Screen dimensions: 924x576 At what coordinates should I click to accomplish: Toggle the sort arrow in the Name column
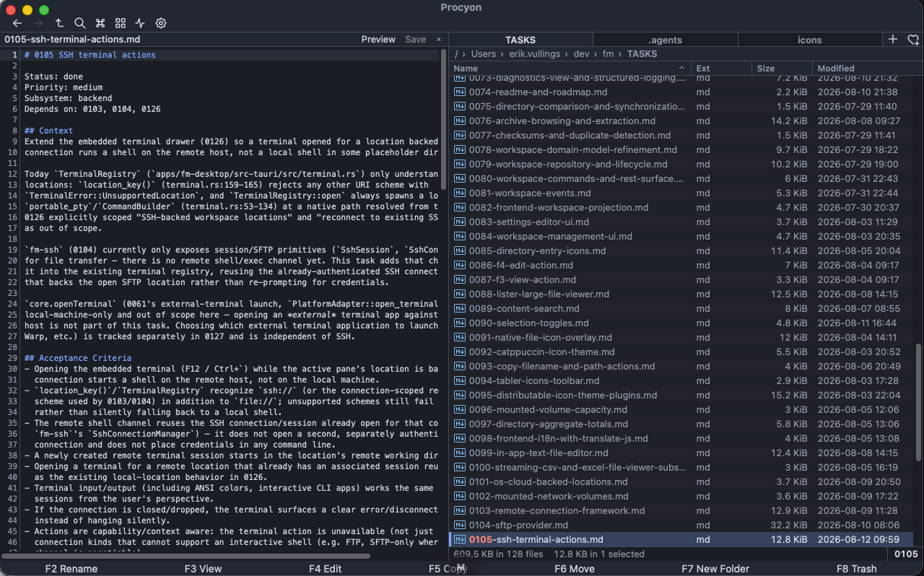[682, 69]
